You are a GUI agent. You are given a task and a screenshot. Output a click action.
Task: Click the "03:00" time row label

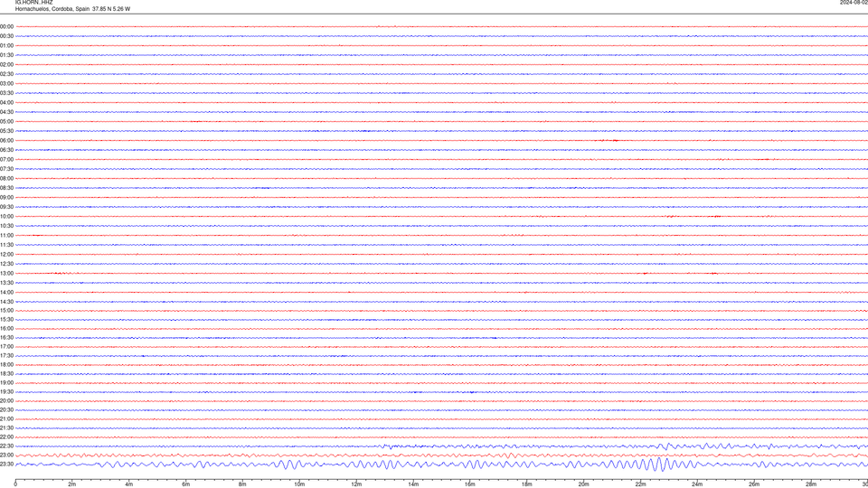[6, 83]
